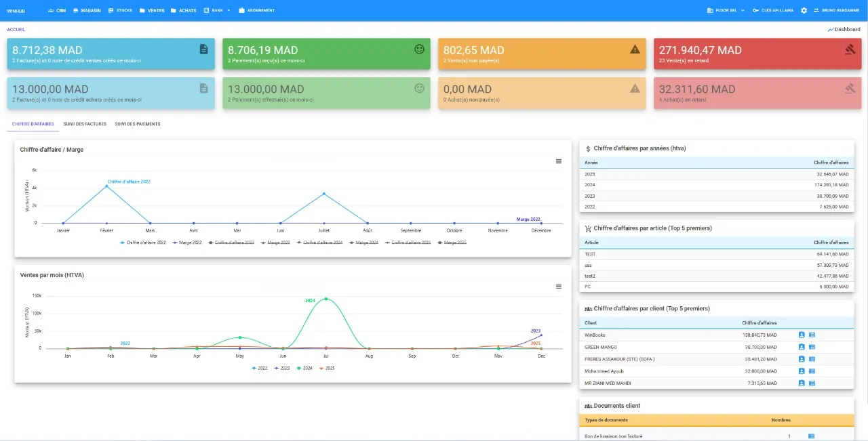Open the detail list for GREEN MANGO client
This screenshot has height=441, width=868.
point(812,347)
